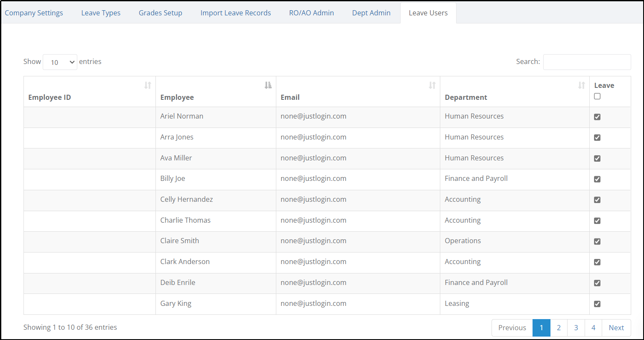Open pagination page 4
Image resolution: width=644 pixels, height=340 pixels.
(594, 328)
